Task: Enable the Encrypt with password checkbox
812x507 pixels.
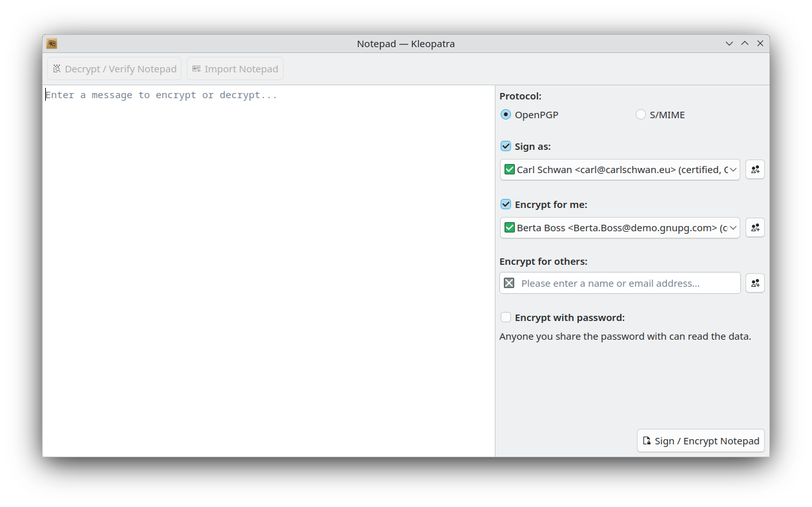Action: pyautogui.click(x=506, y=317)
